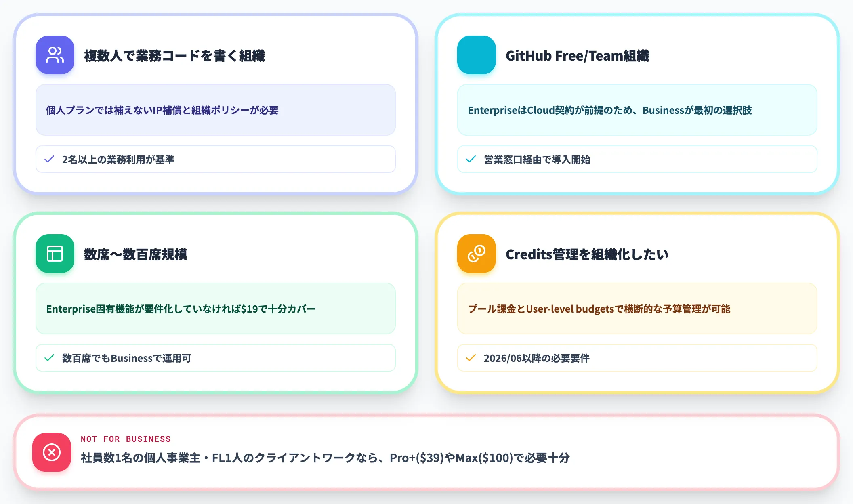853x504 pixels.
Task: Select the heading Credits管理を組織化したい
Action: pyautogui.click(x=587, y=254)
